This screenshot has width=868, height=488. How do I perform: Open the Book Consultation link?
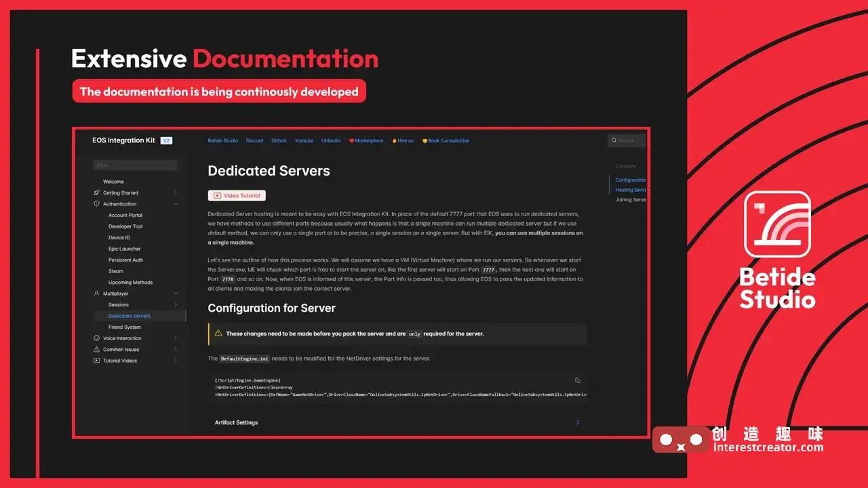coord(446,141)
